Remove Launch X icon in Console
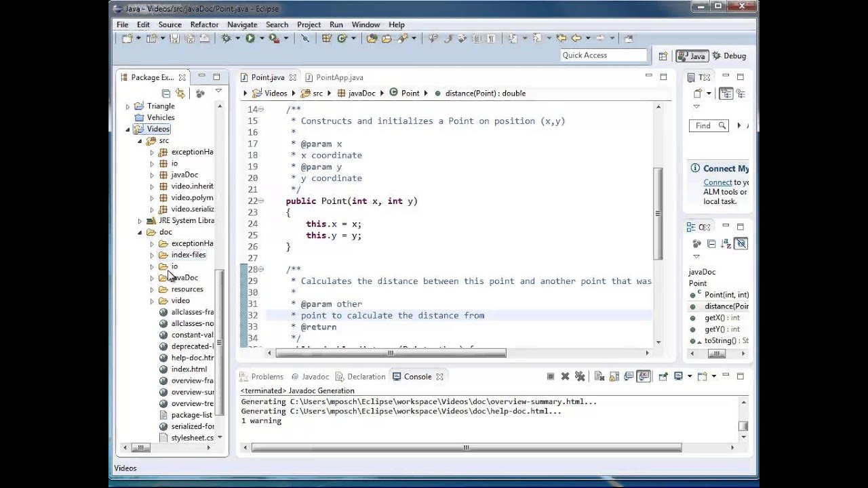This screenshot has width=868, height=488. (565, 376)
